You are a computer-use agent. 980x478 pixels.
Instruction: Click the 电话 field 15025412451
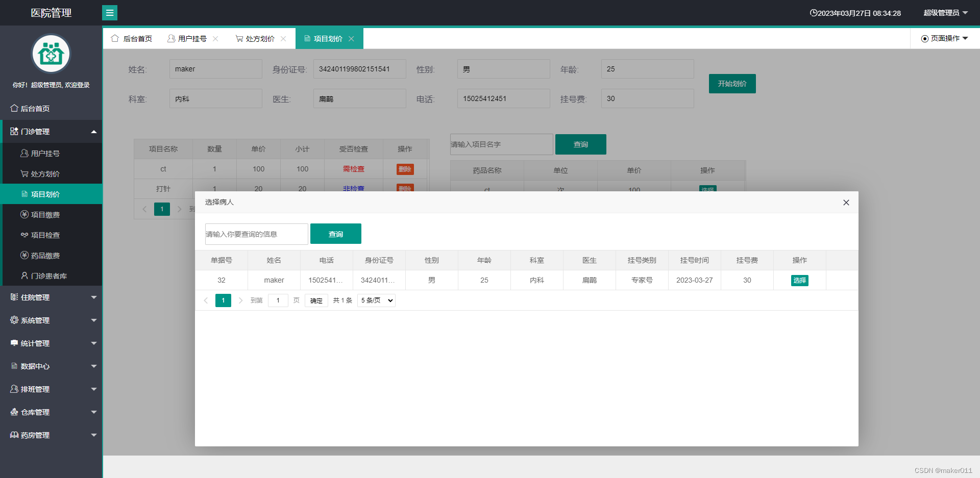point(504,98)
